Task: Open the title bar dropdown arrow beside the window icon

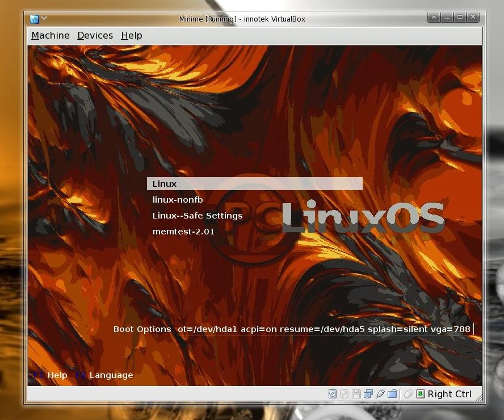Action: [44, 18]
